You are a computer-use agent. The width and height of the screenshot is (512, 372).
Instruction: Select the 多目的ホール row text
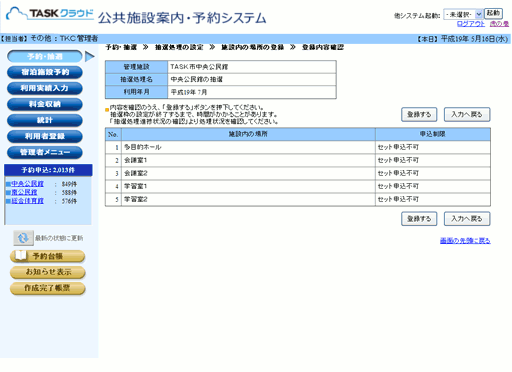(143, 147)
